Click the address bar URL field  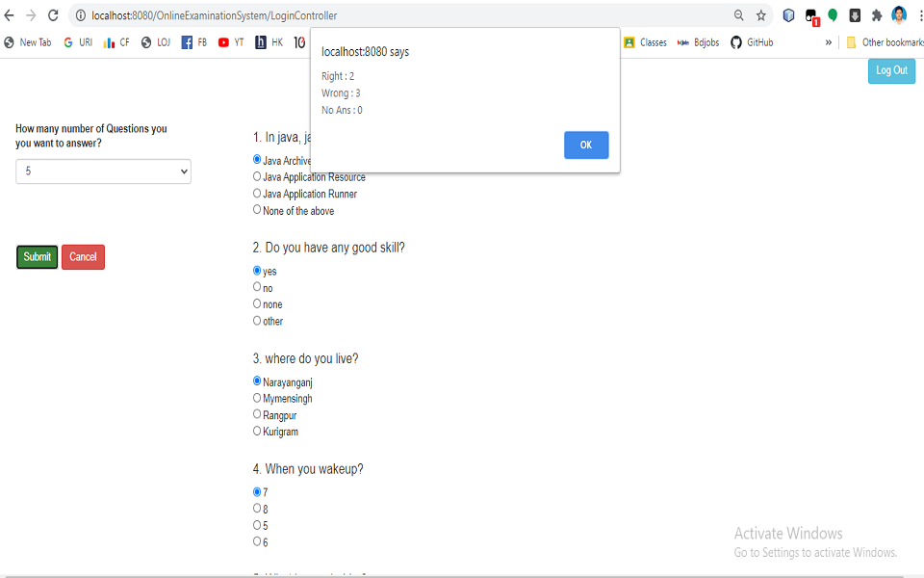pyautogui.click(x=385, y=15)
